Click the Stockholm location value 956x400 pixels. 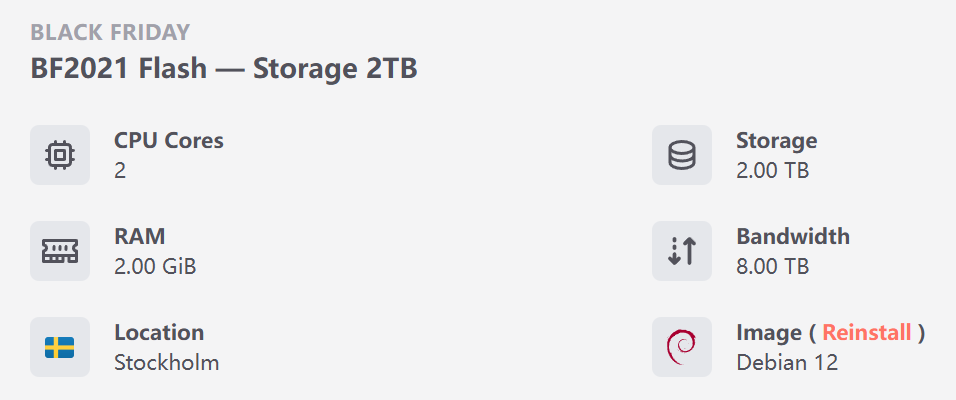[166, 362]
